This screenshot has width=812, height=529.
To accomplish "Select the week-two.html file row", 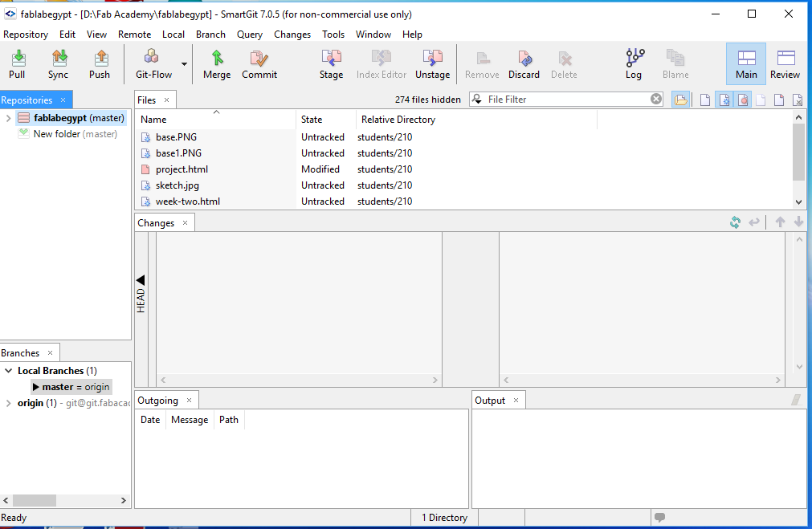I will [463, 201].
